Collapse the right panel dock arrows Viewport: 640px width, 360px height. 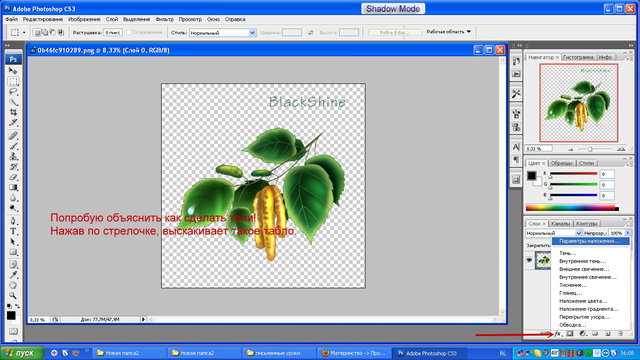[x=631, y=45]
